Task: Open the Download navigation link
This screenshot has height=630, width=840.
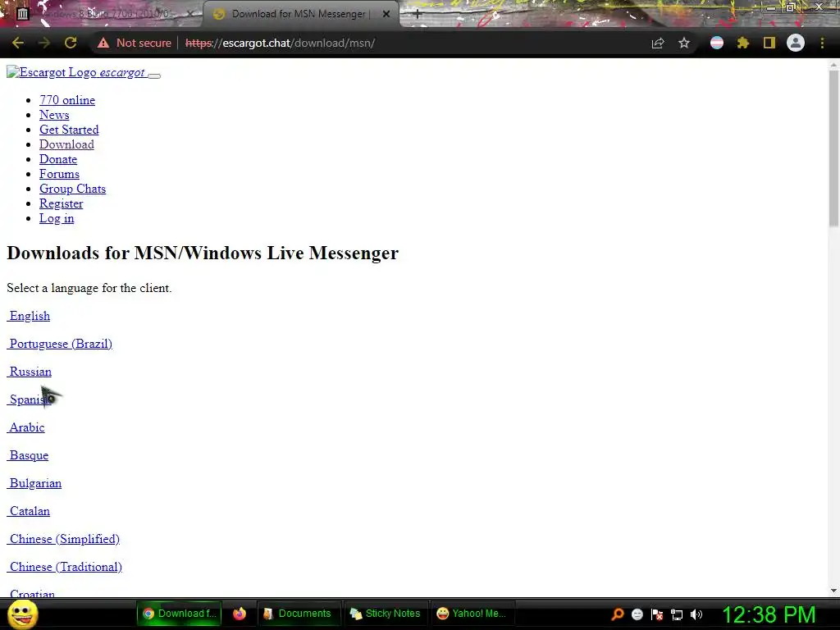Action: (66, 144)
